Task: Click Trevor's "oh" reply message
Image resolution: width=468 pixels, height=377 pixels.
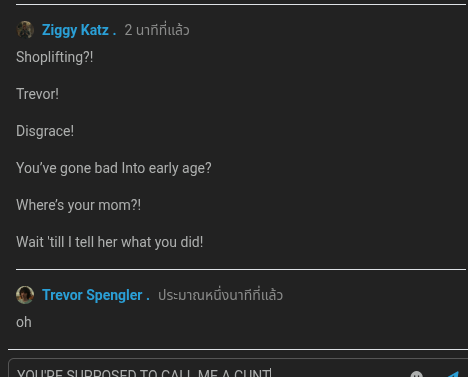Action: pyautogui.click(x=24, y=322)
